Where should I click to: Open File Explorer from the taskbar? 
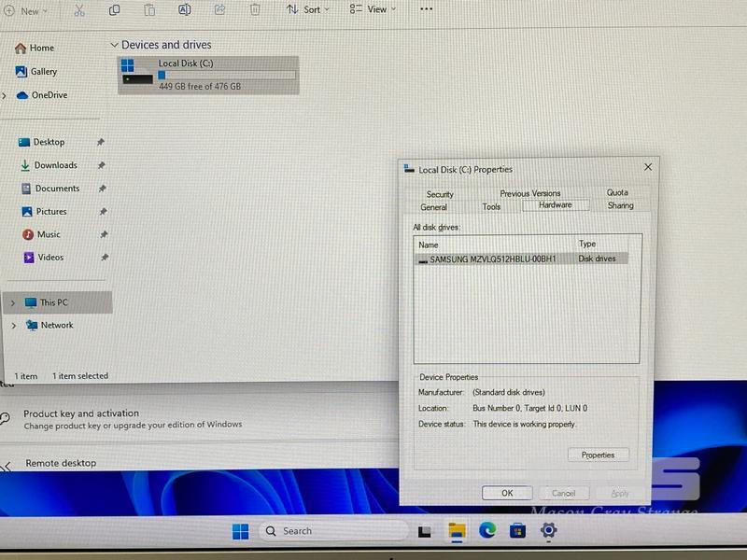pos(457,530)
